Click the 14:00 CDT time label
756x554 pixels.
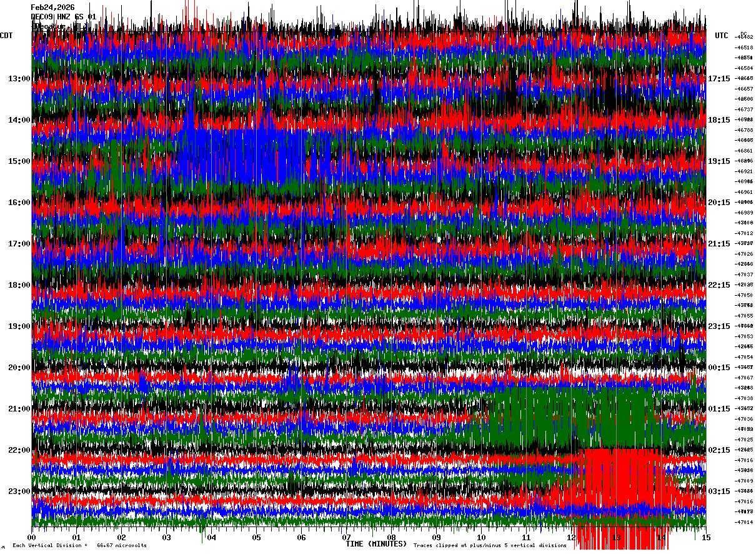[x=19, y=120]
